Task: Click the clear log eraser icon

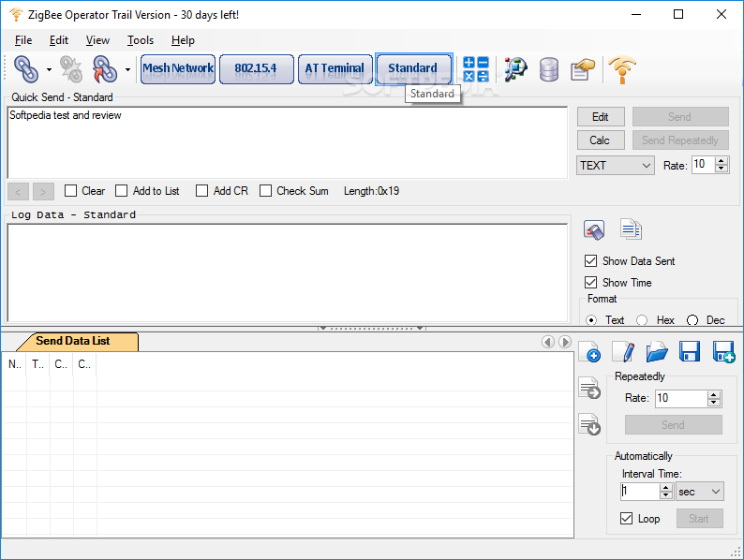Action: [594, 230]
